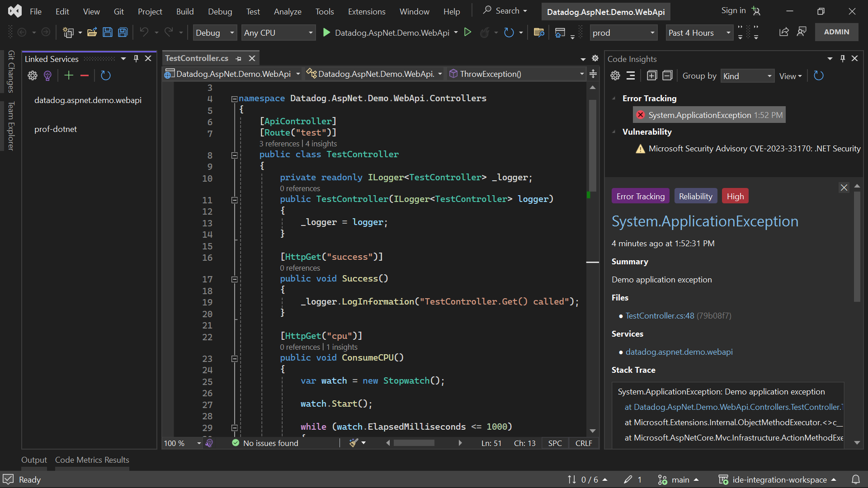
Task: Refresh the Code Insights panel
Action: point(819,75)
